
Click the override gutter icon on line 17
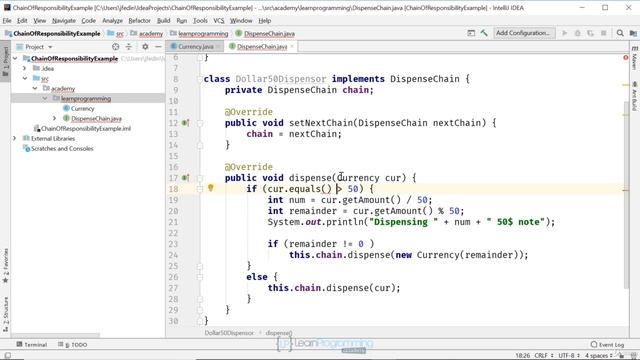[x=185, y=178]
